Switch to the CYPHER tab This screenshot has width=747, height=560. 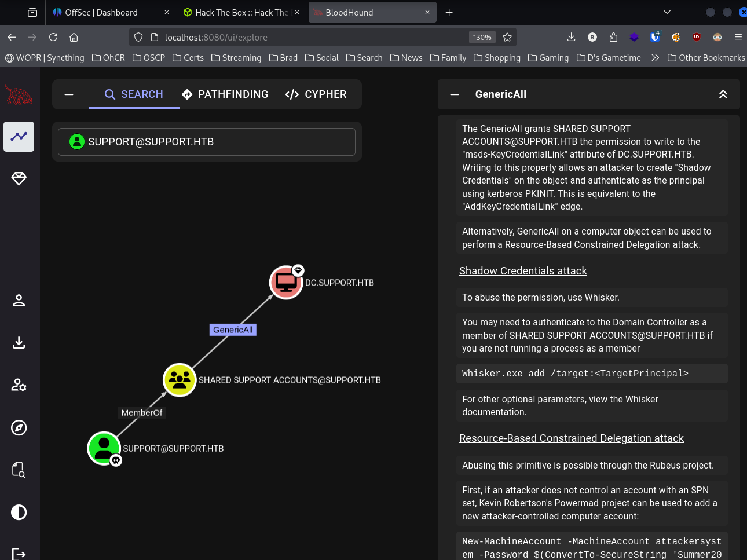tap(316, 94)
